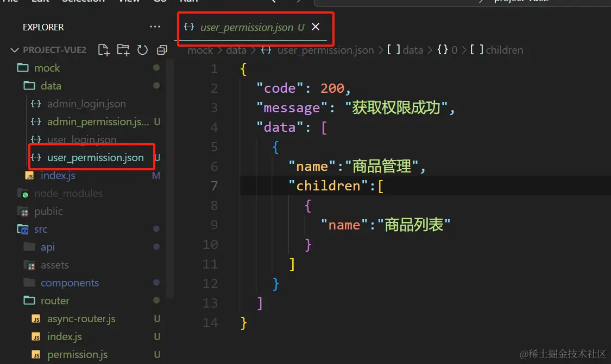611x364 pixels.
Task: Click the JSON icon beside admin_login.json
Action: tap(36, 104)
